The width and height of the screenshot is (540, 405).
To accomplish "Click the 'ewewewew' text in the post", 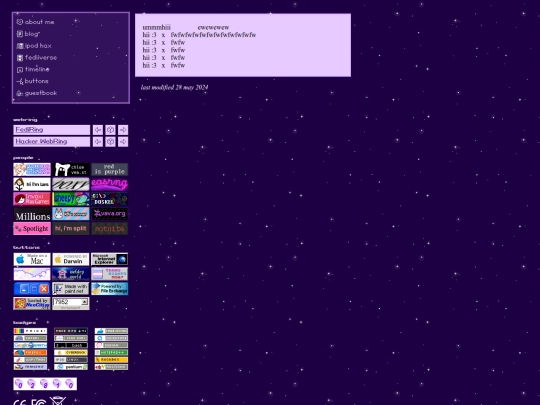I will (x=214, y=27).
